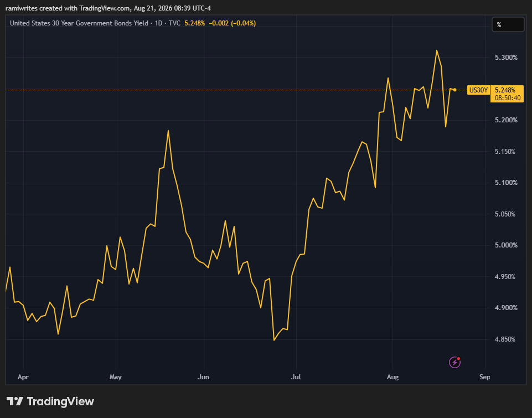Viewport: 532px width, 418px height.
Task: Click the Sep label on time axis
Action: [x=484, y=377]
